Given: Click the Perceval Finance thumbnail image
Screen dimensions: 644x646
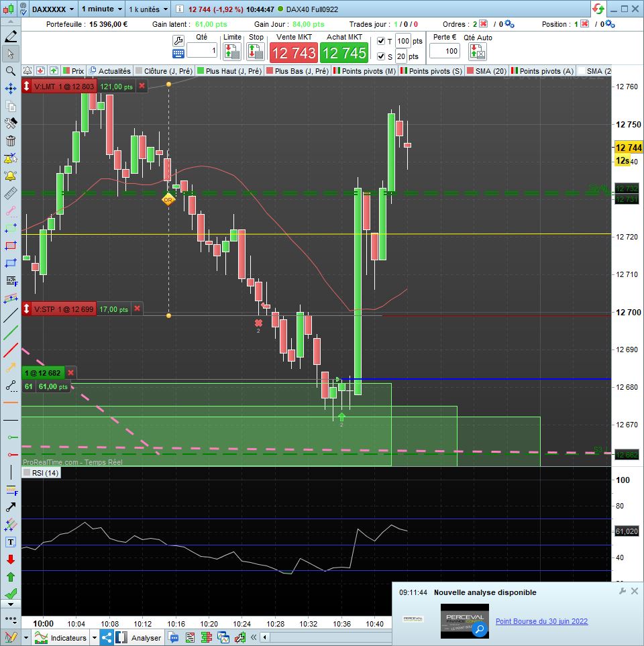Looking at the screenshot, I should click(464, 621).
